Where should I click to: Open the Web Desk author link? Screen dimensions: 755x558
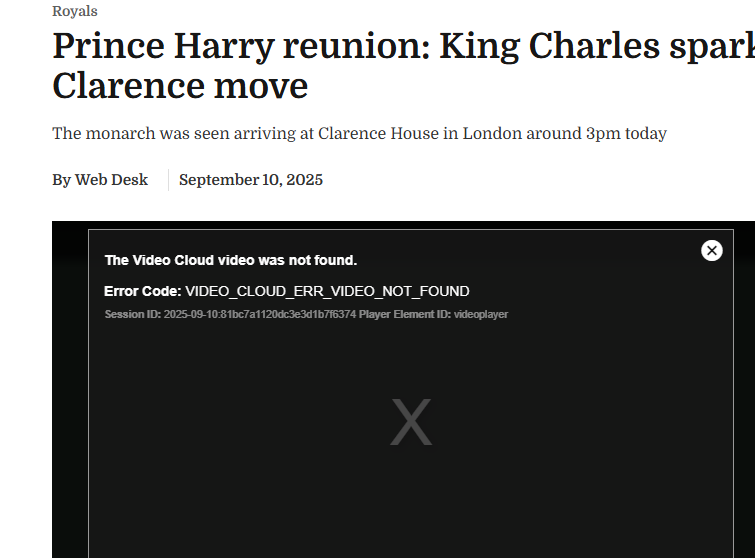(x=111, y=180)
